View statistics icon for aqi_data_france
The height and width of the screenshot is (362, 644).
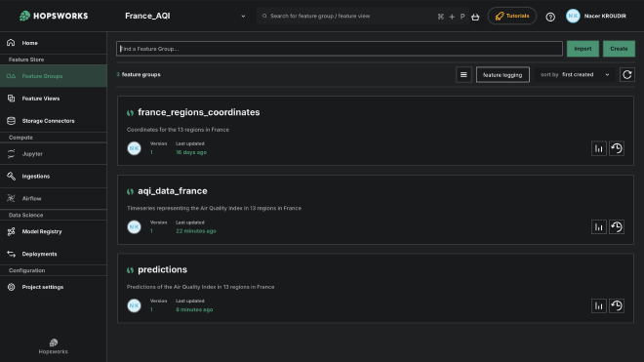tap(599, 227)
